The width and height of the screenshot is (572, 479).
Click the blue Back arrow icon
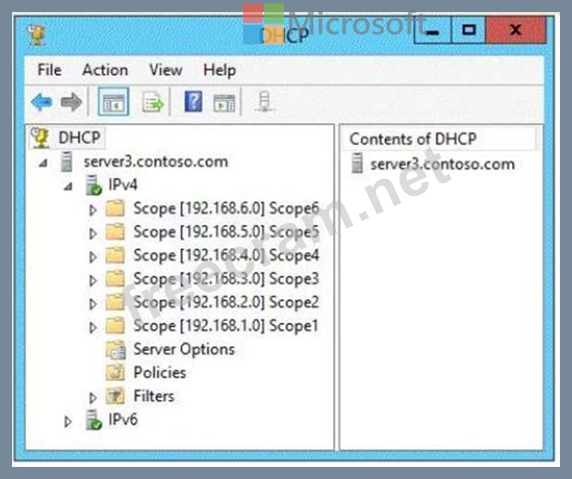[x=42, y=102]
